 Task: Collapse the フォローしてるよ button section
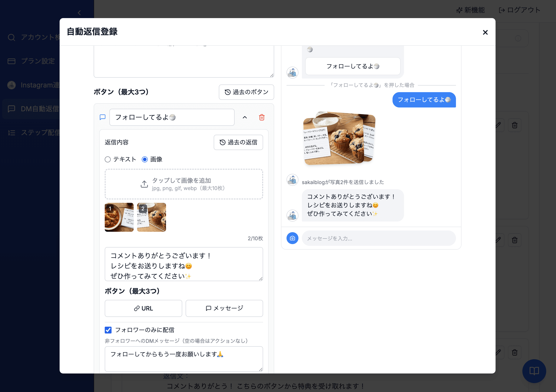(245, 117)
